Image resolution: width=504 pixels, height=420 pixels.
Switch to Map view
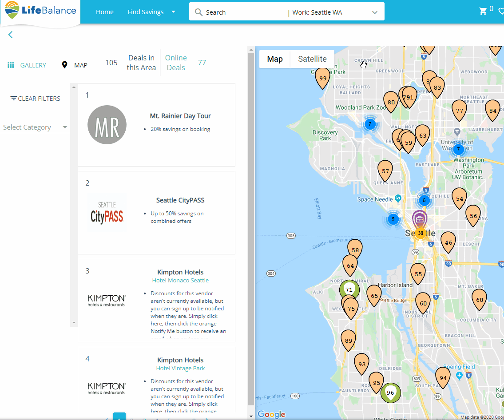[x=81, y=65]
